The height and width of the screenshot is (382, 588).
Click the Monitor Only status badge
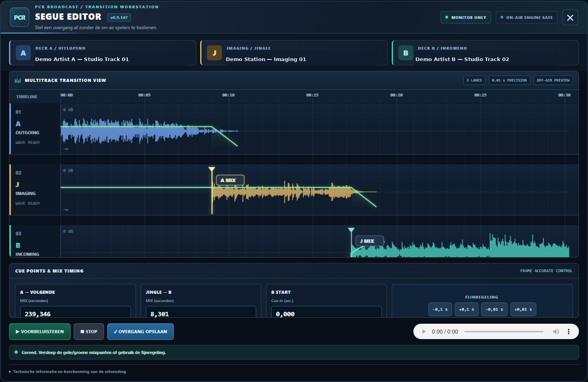(x=465, y=17)
